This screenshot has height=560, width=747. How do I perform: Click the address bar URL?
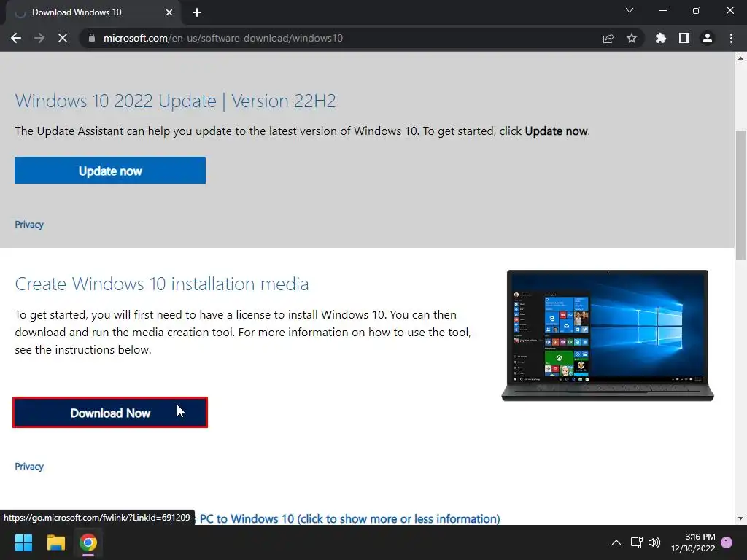point(223,38)
